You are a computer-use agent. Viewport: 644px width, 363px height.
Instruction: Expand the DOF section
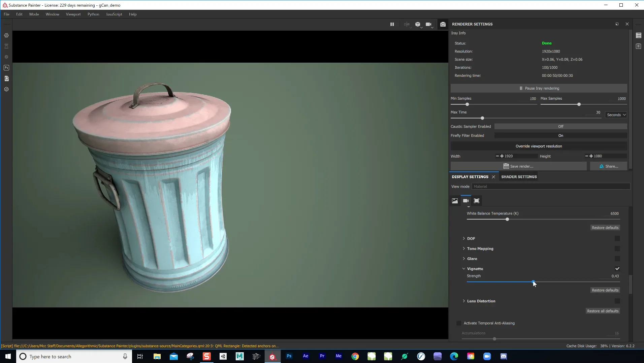pyautogui.click(x=464, y=238)
